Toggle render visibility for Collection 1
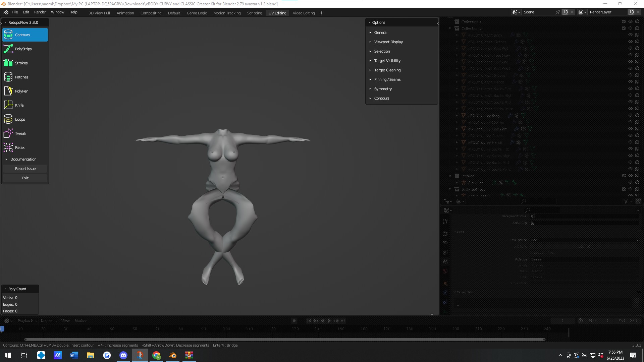This screenshot has width=644, height=362. [x=637, y=21]
